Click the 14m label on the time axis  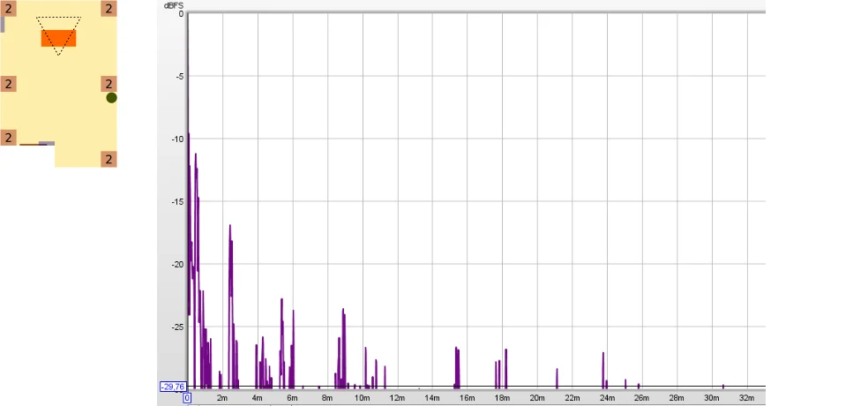point(431,398)
